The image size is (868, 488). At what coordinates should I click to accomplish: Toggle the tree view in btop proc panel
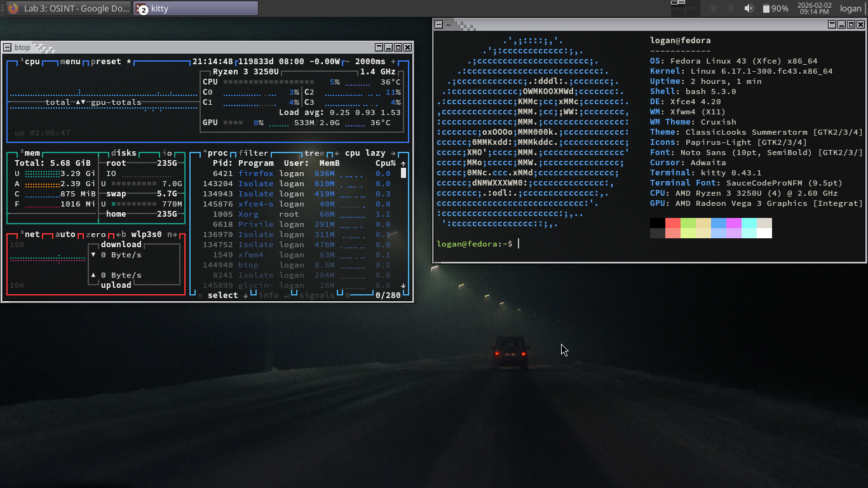point(314,153)
